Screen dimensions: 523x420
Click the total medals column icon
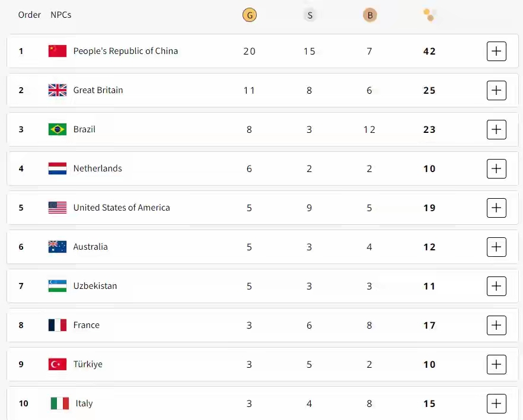[x=430, y=15]
